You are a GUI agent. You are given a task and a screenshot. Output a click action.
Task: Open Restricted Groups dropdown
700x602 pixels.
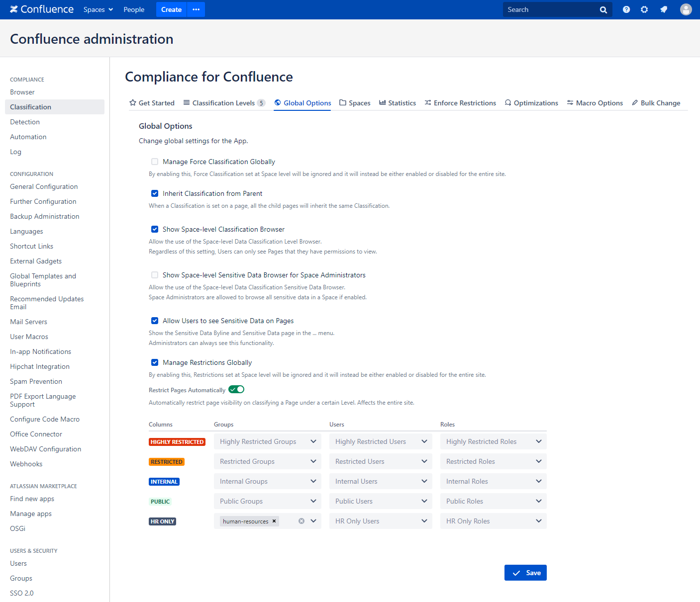(x=268, y=461)
